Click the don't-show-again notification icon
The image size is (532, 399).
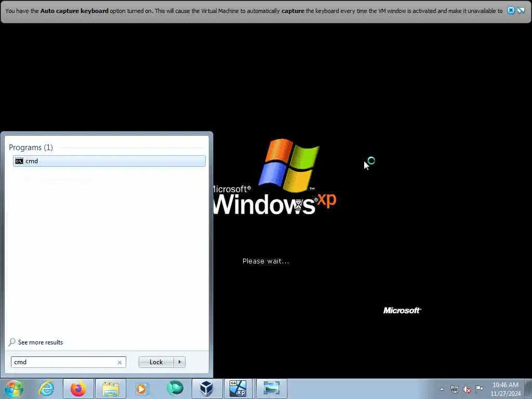pyautogui.click(x=521, y=10)
